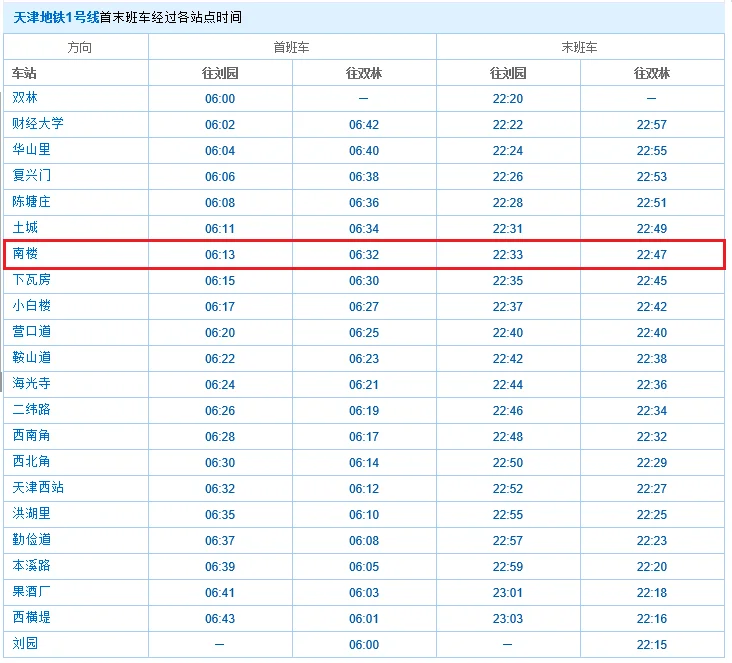Open the 华山里 station link
This screenshot has height=663, width=732.
31,150
